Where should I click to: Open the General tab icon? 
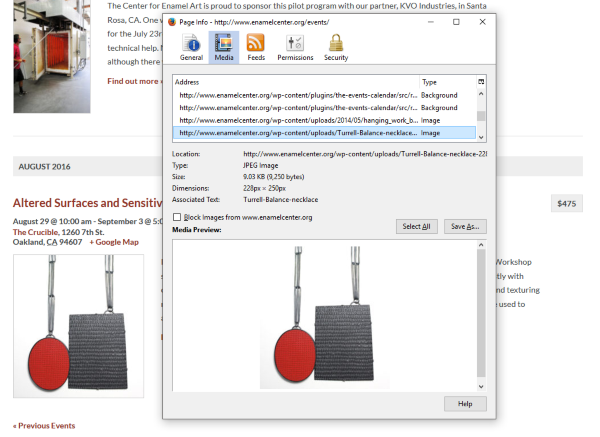[x=191, y=47]
